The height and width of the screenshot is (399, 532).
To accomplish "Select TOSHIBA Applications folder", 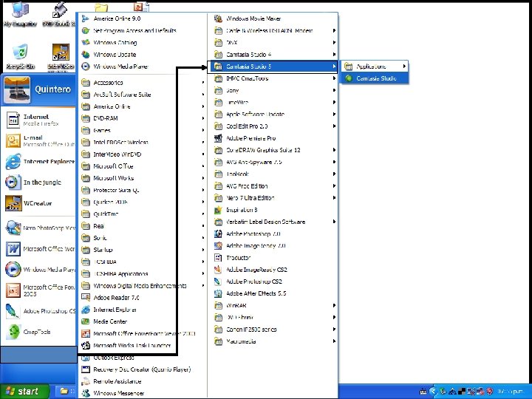I will (143, 274).
